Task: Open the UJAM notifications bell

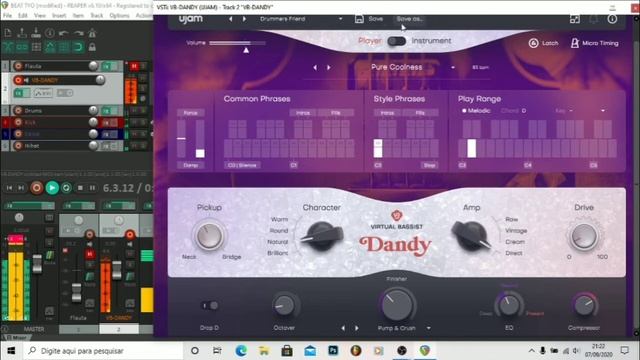Action: (593, 19)
